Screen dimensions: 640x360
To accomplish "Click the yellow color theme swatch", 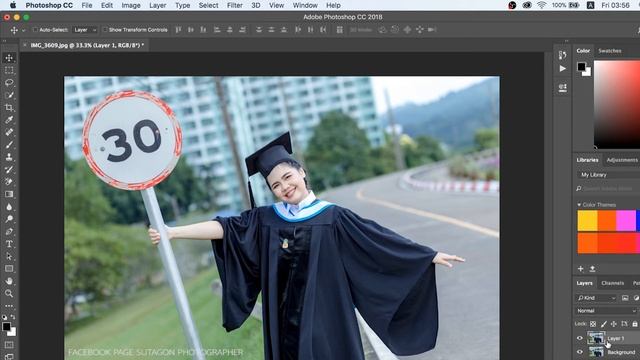I will point(587,221).
